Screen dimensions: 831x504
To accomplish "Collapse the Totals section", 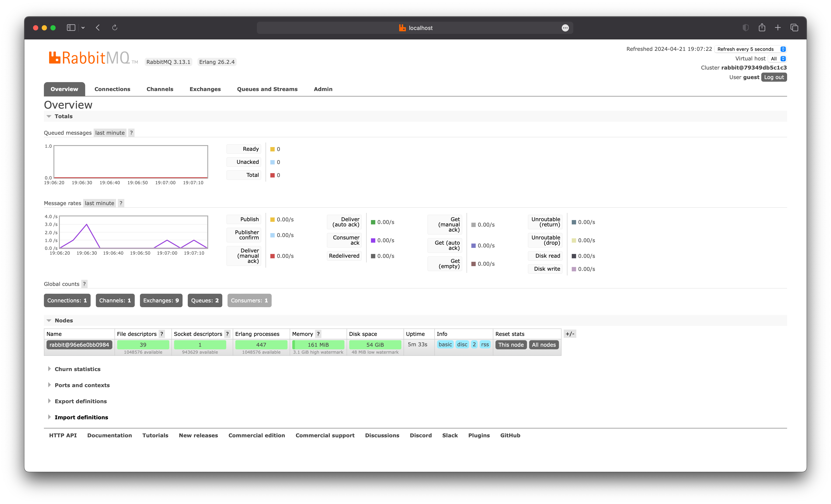I will 63,116.
